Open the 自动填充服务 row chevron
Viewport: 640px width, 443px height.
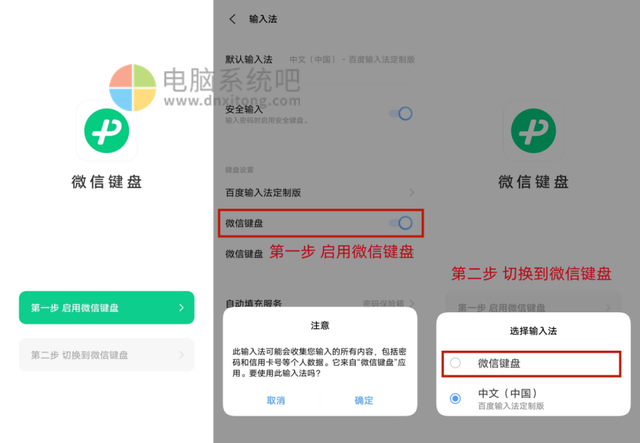(411, 303)
